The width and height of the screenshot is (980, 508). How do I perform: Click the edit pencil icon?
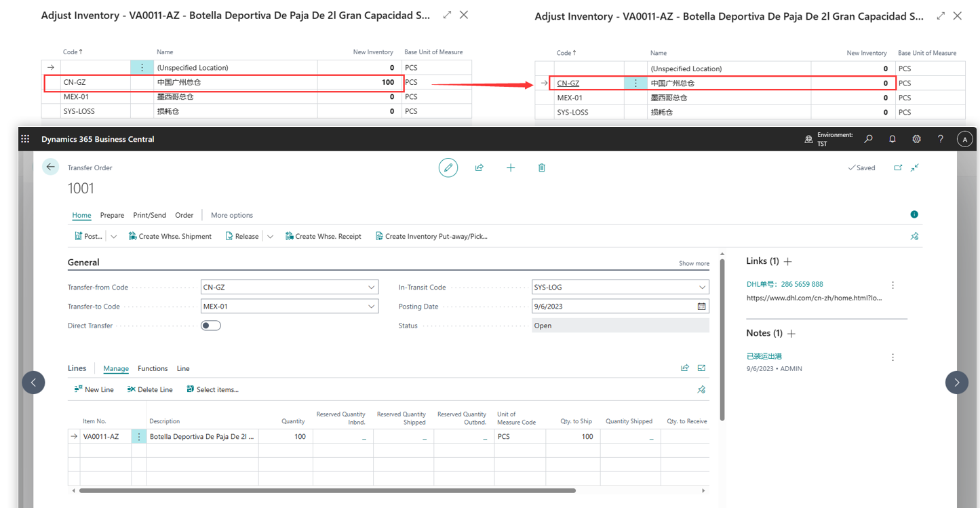(x=448, y=168)
